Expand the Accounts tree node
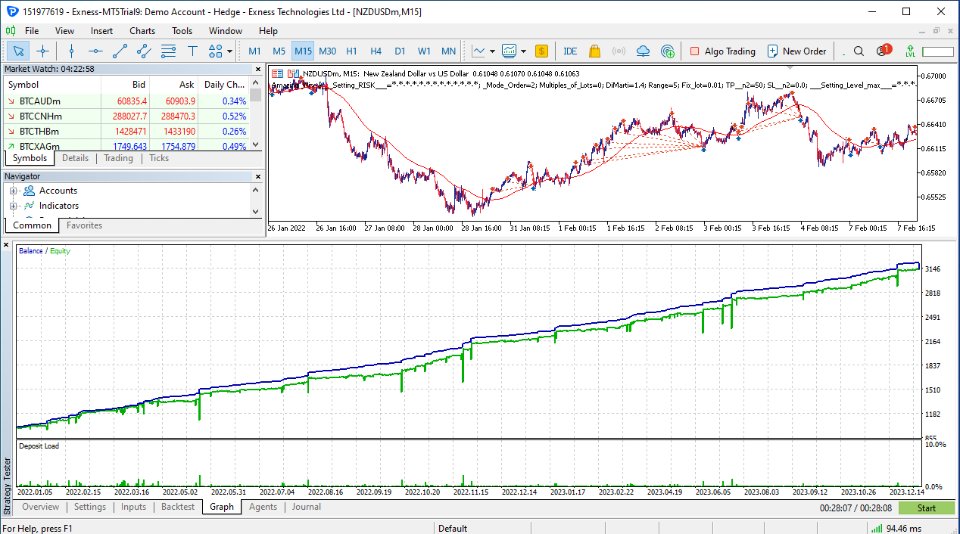 pyautogui.click(x=13, y=190)
